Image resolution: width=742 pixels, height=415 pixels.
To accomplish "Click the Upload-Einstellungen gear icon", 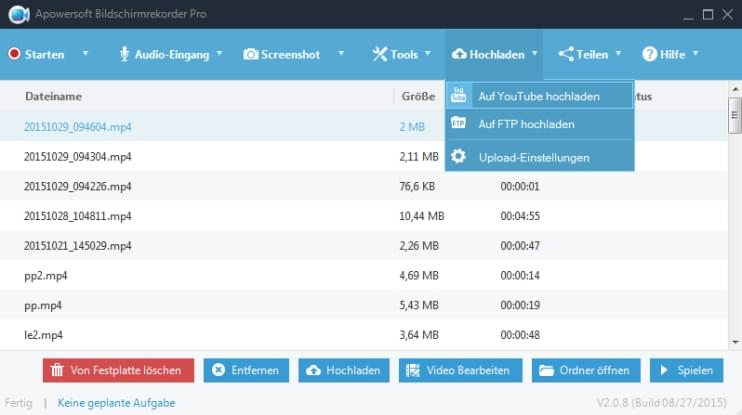I will tap(459, 157).
